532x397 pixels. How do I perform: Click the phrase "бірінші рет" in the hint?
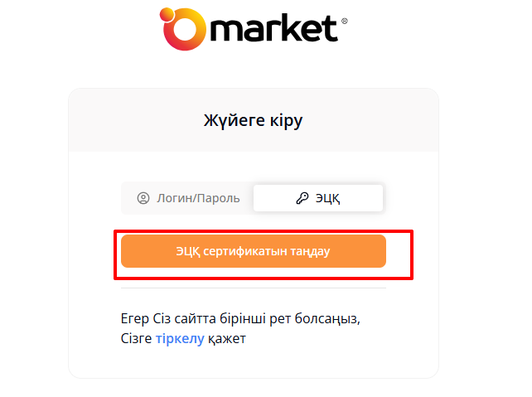tap(263, 318)
